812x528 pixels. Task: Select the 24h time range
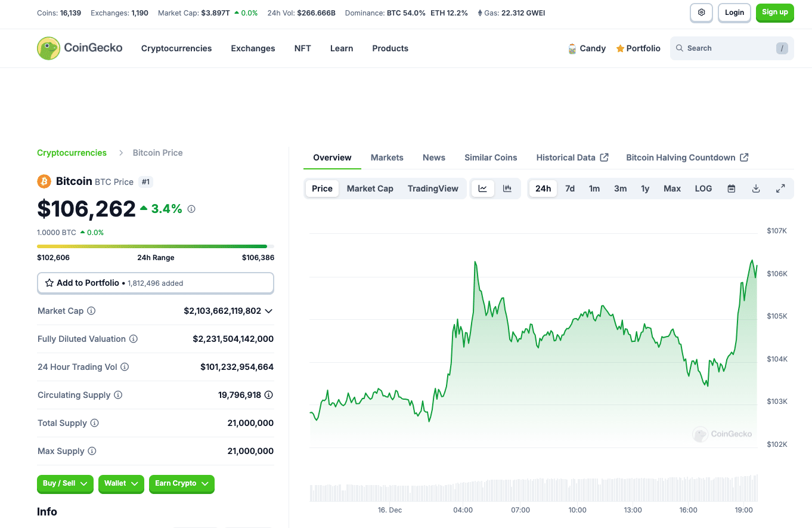[543, 189]
